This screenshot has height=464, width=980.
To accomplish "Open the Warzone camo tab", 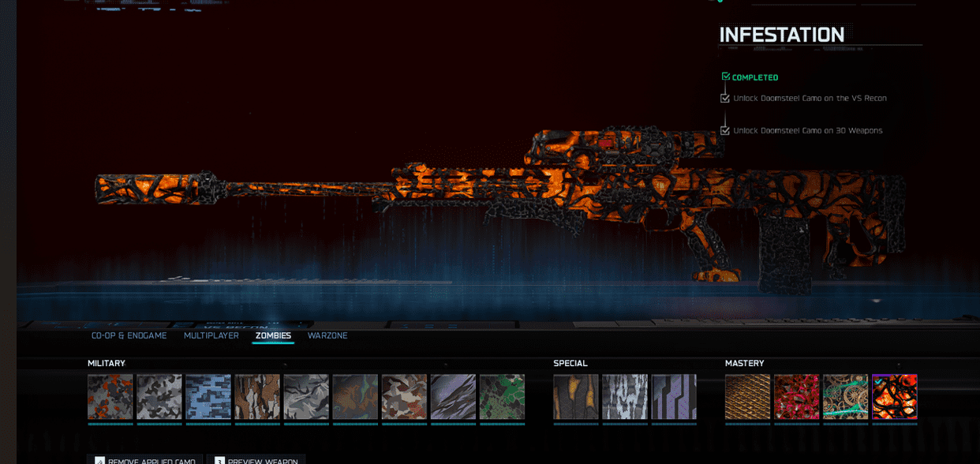I will pyautogui.click(x=327, y=336).
